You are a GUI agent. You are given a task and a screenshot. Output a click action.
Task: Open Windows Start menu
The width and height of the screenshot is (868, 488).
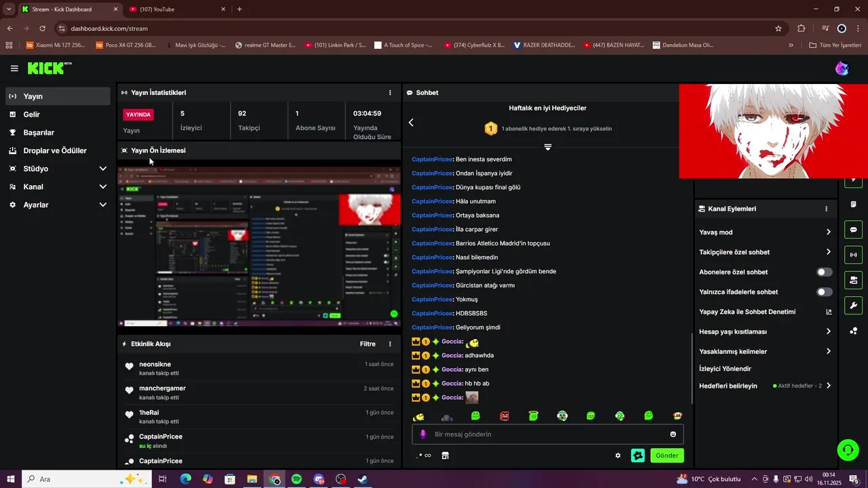click(x=10, y=479)
